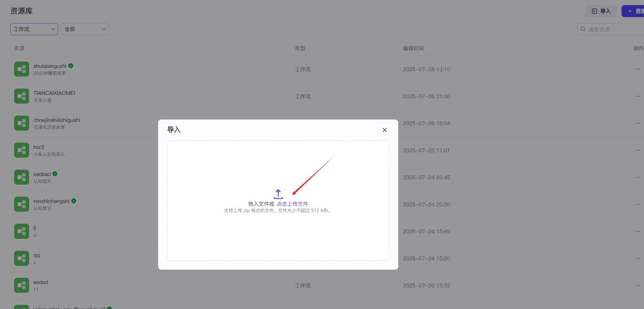Viewport: 644px width, 309px height.
Task: Click the hcr2 workflow icon
Action: pos(22,150)
